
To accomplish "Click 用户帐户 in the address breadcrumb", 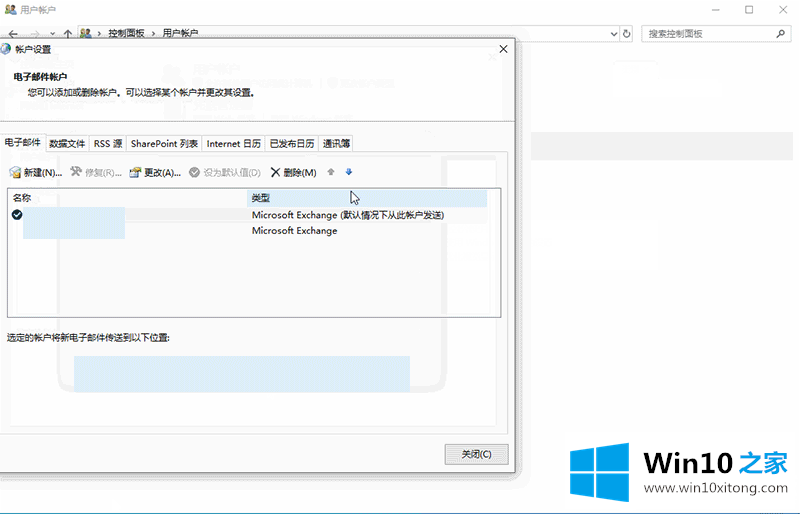I will [180, 33].
